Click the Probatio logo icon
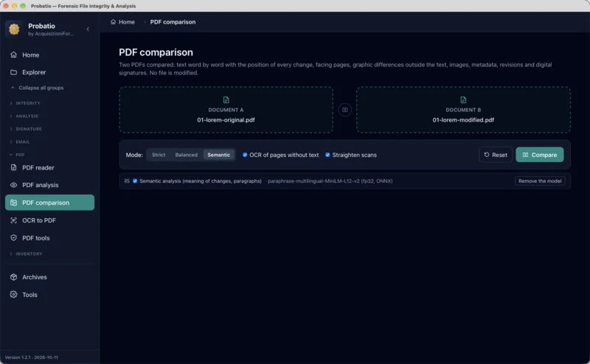590x364 pixels. pos(14,29)
